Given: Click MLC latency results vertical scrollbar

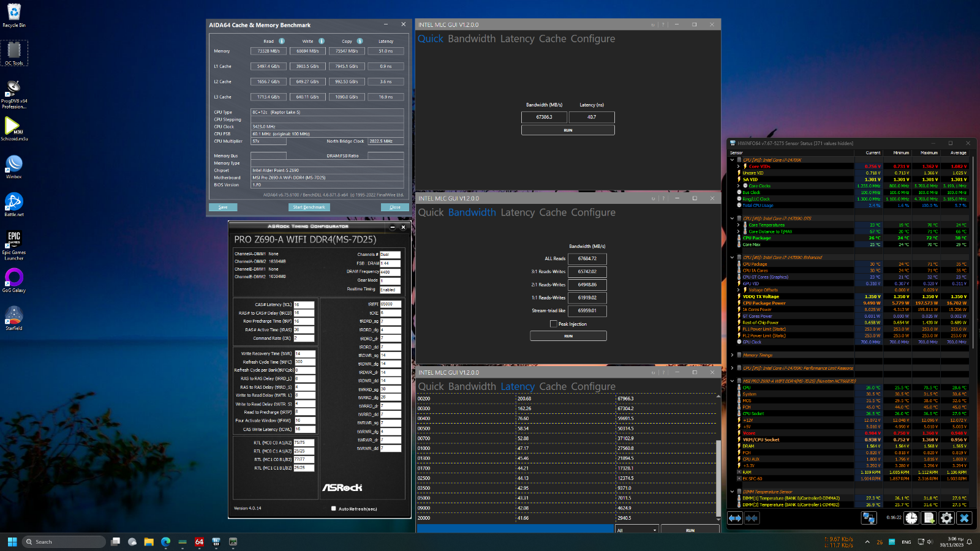Looking at the screenshot, I should [x=718, y=478].
